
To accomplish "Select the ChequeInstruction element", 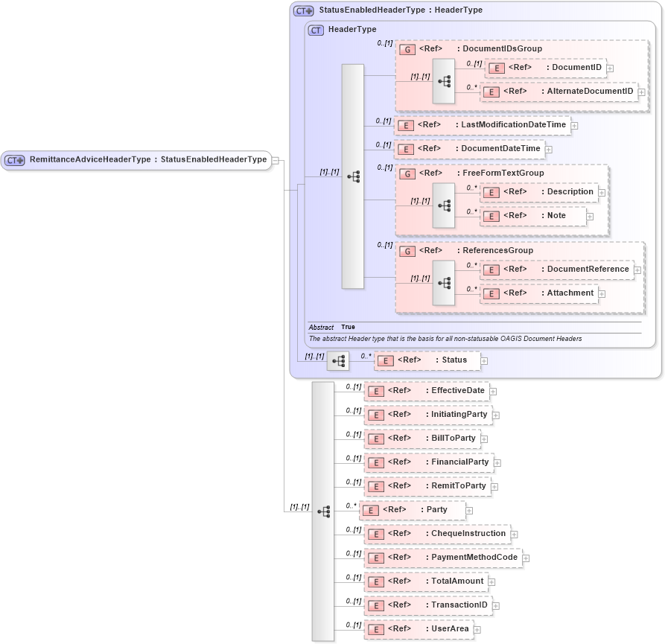I will (439, 534).
